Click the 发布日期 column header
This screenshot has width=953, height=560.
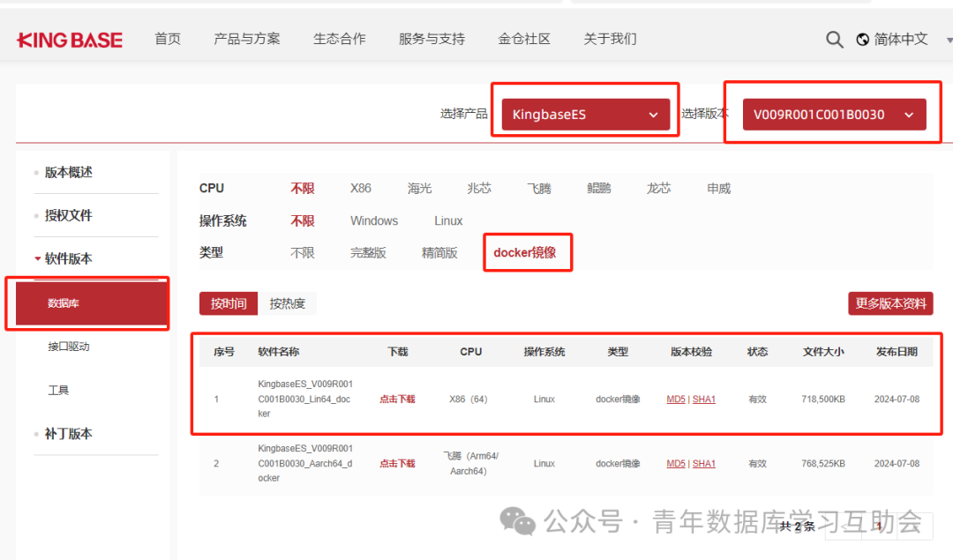point(897,352)
